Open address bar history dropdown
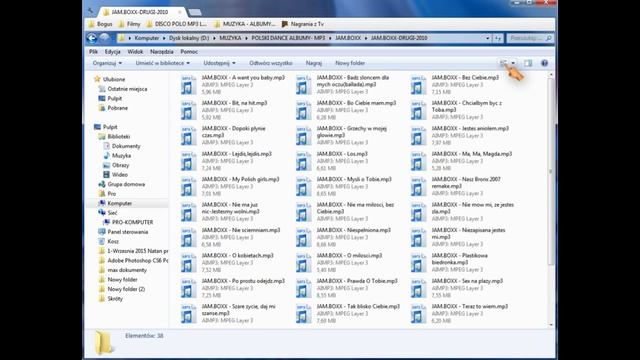This screenshot has width=640, height=360. [x=488, y=38]
